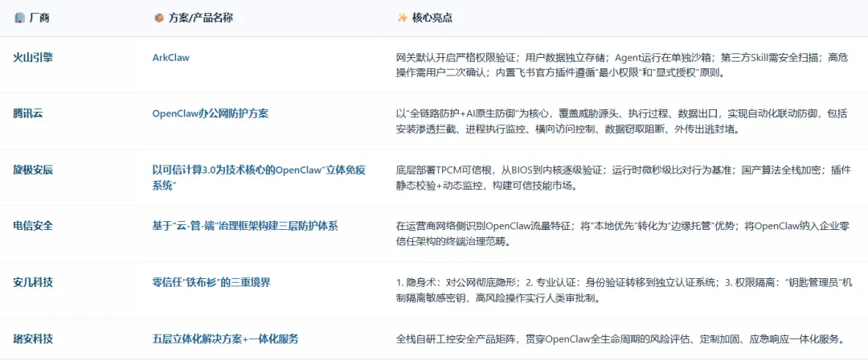Click the 底层部署TPCM可信根 description
This screenshot has height=361, width=868.
tap(622, 178)
